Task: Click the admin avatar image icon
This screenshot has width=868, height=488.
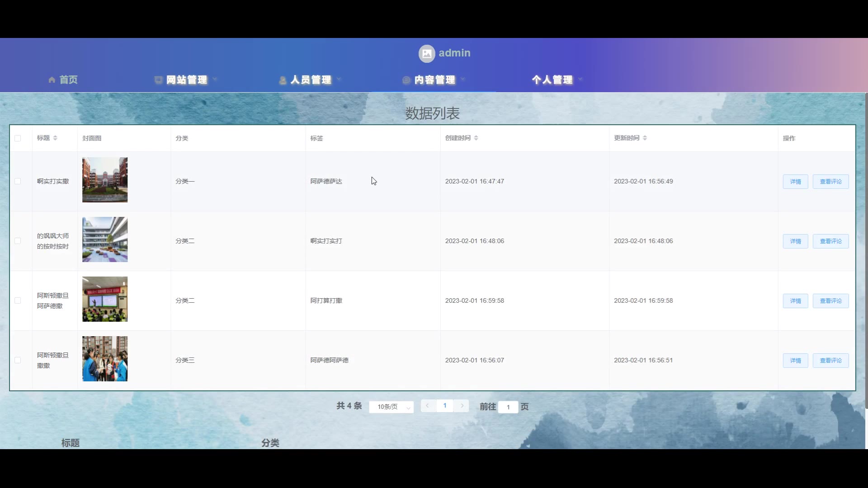Action: pyautogui.click(x=426, y=53)
